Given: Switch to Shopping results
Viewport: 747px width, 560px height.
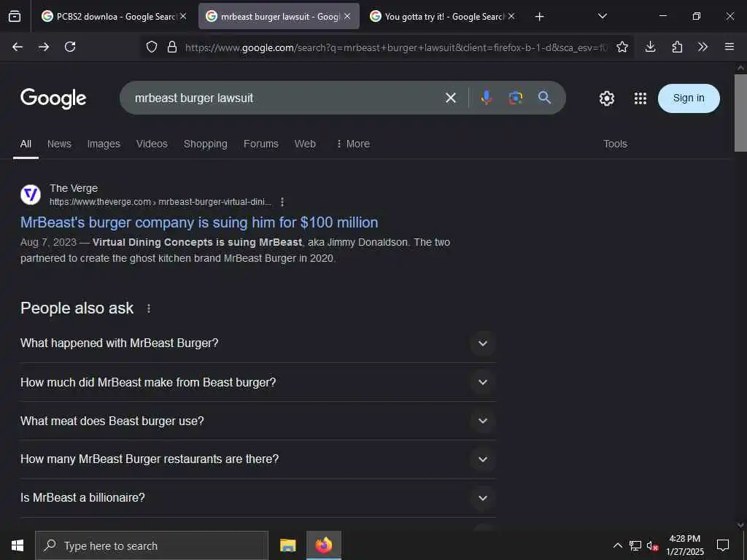Looking at the screenshot, I should click(205, 144).
